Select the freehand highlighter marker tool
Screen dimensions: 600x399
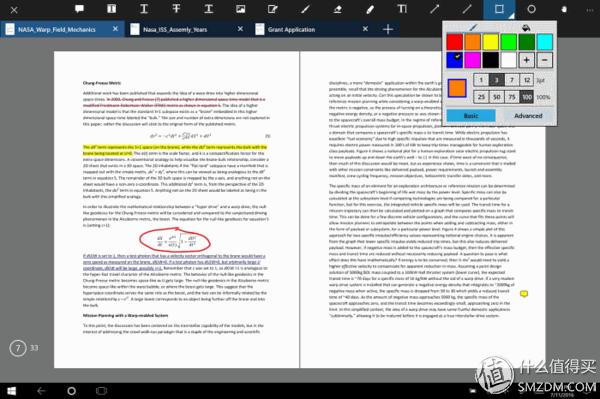point(370,9)
